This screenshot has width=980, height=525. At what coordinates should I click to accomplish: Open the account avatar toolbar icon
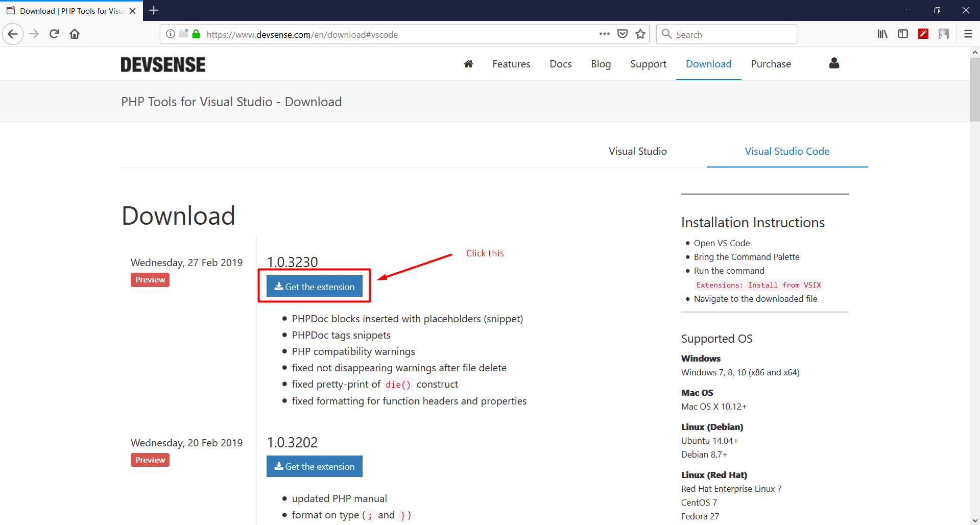pos(944,34)
